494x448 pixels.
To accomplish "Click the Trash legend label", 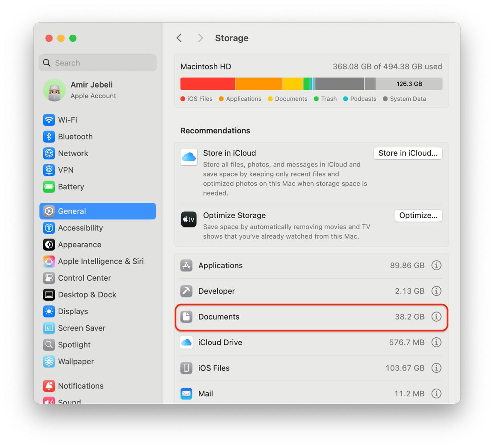I will [x=329, y=99].
